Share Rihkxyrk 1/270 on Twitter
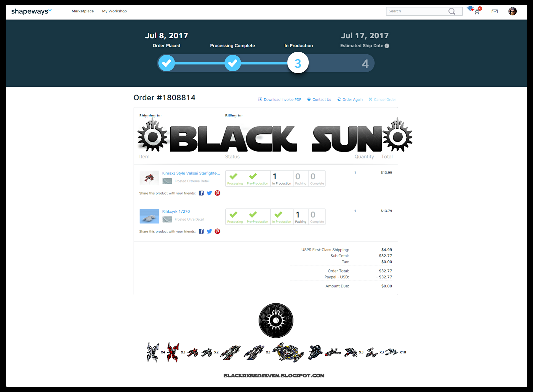Viewport: 533px width, 392px height. coord(209,231)
